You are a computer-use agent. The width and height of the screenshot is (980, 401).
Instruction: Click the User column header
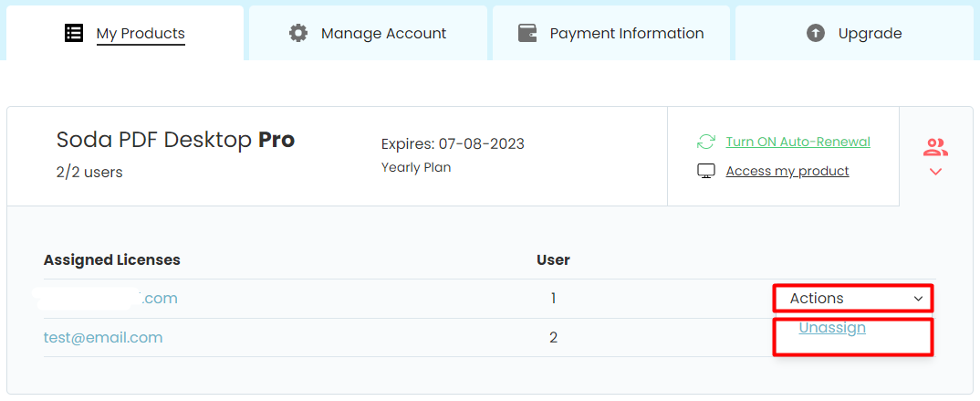(553, 259)
